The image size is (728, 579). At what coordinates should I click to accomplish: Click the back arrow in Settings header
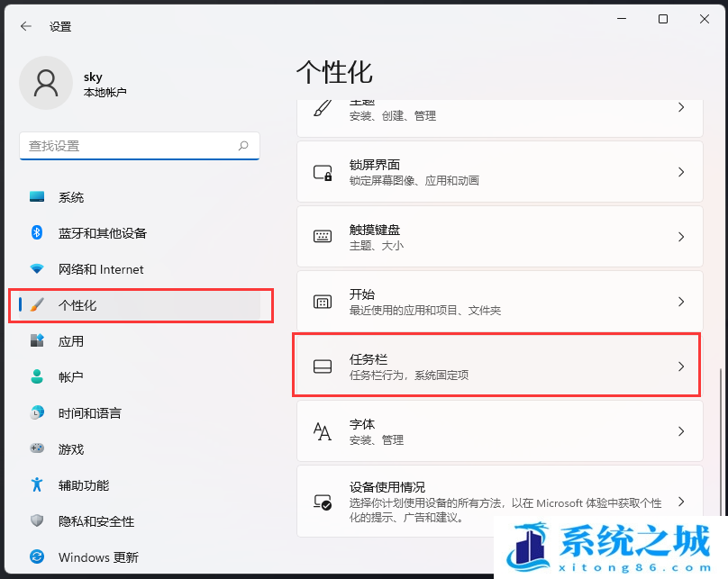tap(26, 26)
